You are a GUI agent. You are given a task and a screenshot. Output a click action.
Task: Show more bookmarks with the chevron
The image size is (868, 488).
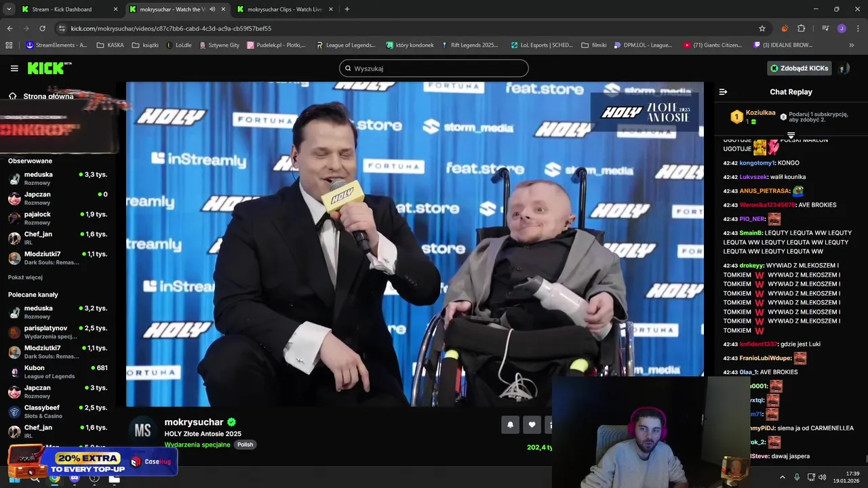(x=852, y=45)
